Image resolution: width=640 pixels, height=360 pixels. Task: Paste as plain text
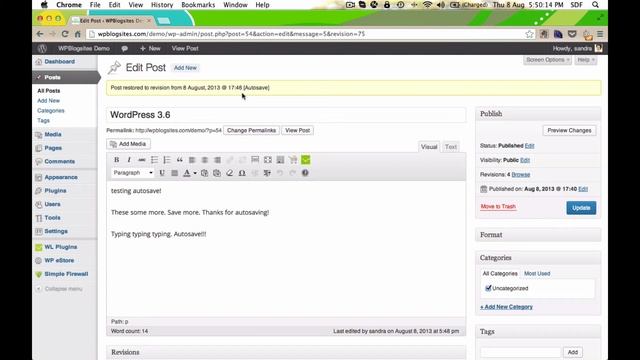204,173
